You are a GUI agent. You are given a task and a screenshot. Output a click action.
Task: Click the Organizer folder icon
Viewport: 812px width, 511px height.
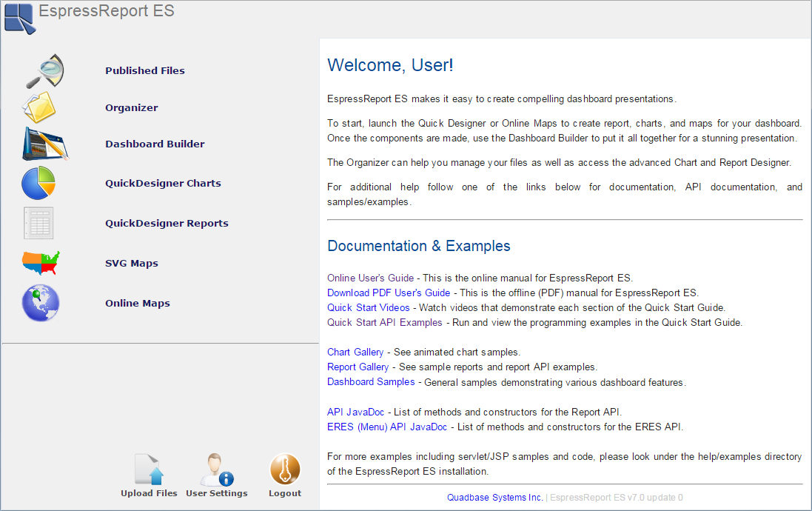click(x=38, y=107)
